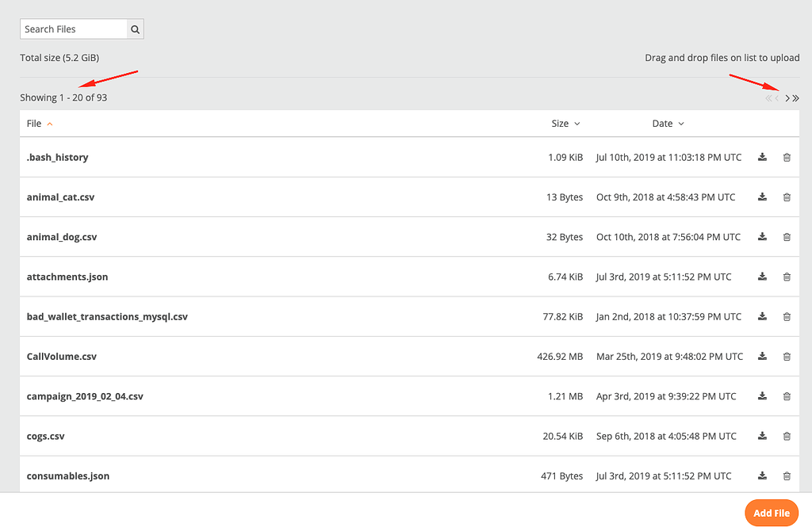The width and height of the screenshot is (812, 531).
Task: Download consumables.json
Action: pos(762,476)
